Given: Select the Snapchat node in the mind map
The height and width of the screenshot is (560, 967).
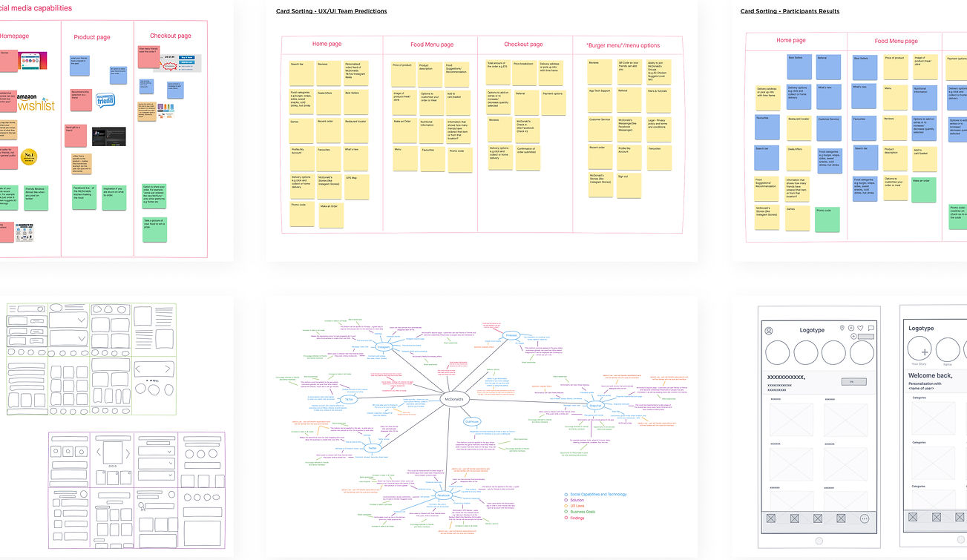Looking at the screenshot, I should 594,406.
